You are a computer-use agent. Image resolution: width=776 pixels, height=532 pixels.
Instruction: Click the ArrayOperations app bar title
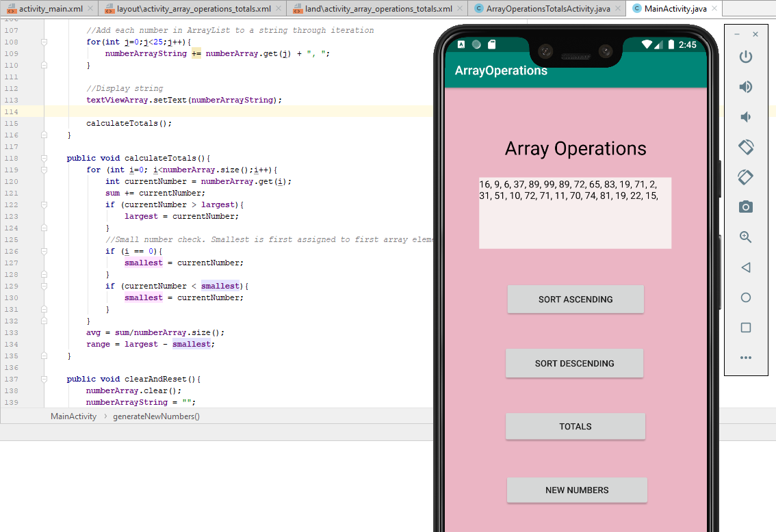[x=501, y=70]
